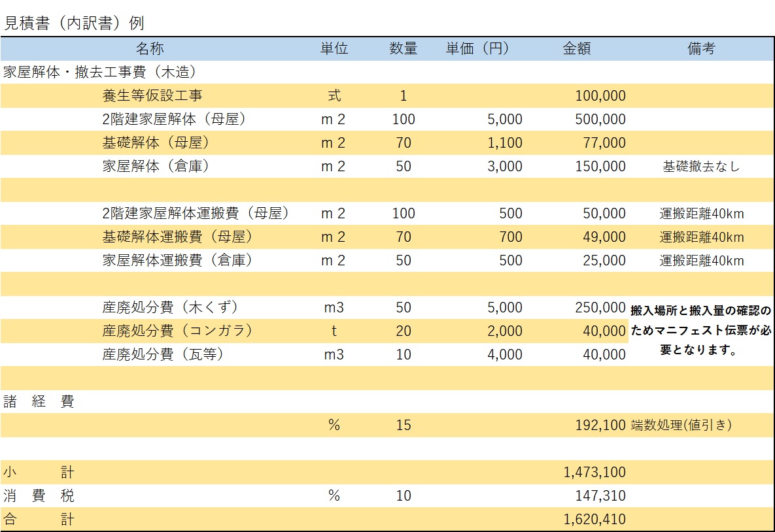Select the 4,000 unit price cell

click(504, 355)
